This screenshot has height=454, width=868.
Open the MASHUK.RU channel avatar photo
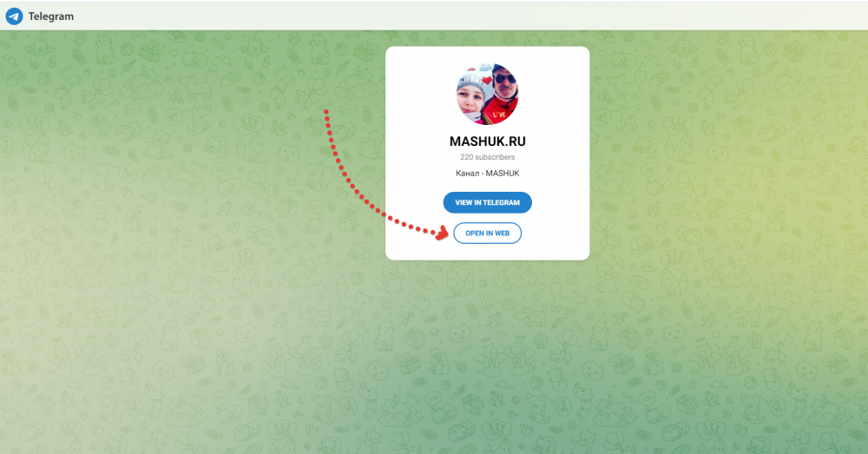[487, 94]
